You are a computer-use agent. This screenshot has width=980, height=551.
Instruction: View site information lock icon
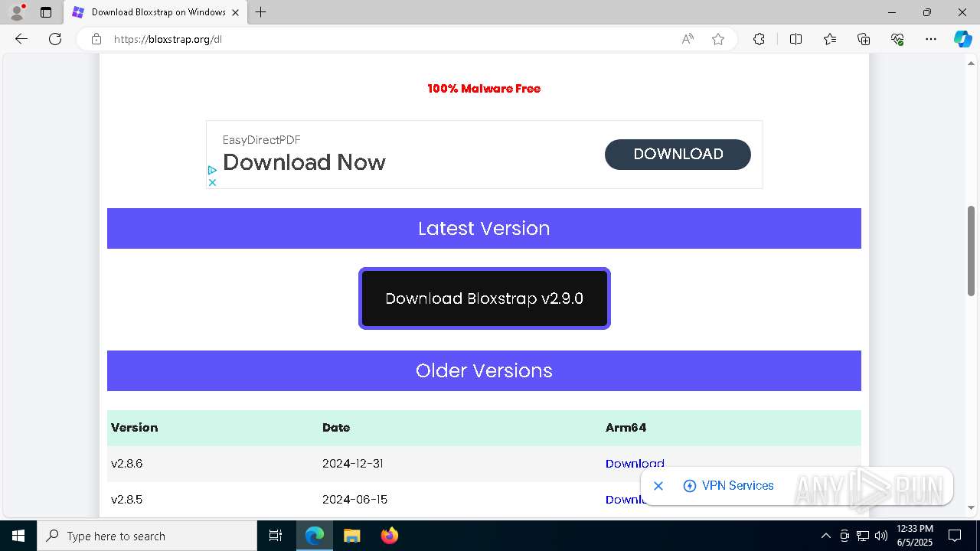pos(96,39)
